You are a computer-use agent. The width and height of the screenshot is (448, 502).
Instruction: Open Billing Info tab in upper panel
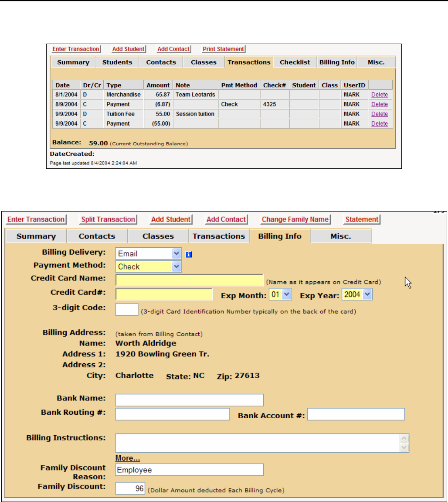(x=337, y=62)
